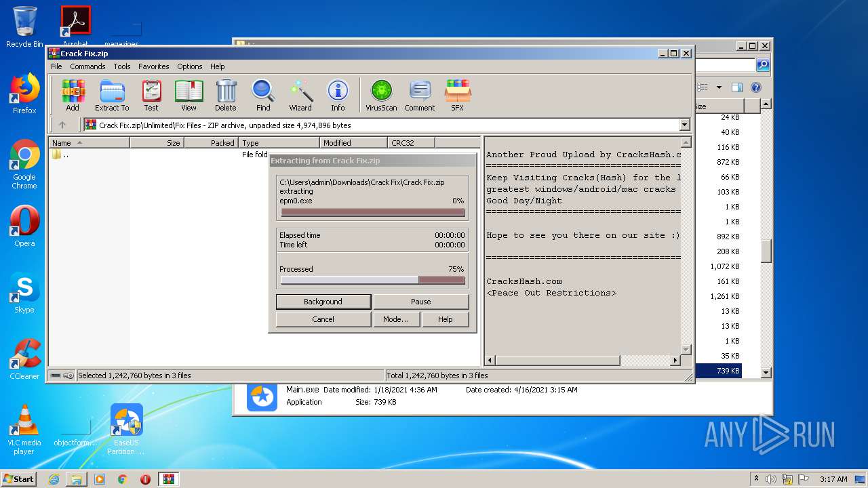Go up one folder with the arrow icon
Screen dimensions: 868x488
[x=62, y=125]
